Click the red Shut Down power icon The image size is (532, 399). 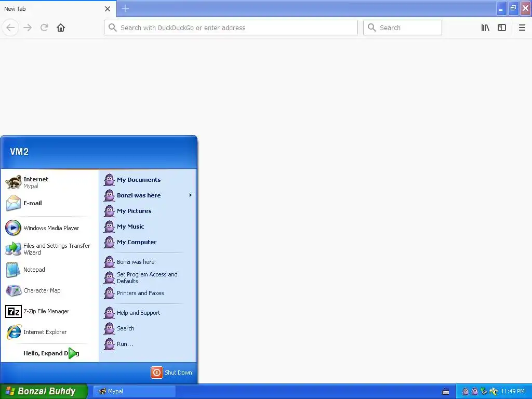tap(157, 372)
